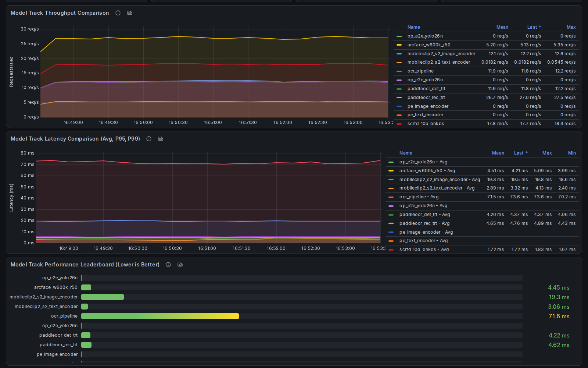
Task: Sort latency legend by Min column header
Action: (x=572, y=153)
